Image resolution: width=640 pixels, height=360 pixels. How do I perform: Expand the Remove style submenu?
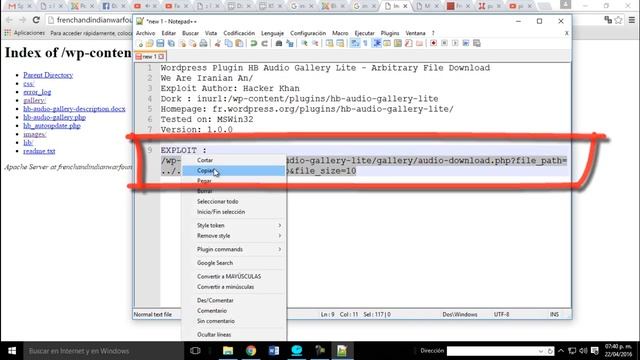239,236
